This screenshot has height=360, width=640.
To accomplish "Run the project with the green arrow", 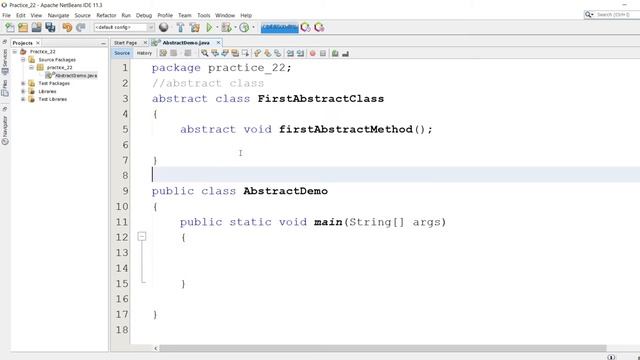I will [209, 27].
